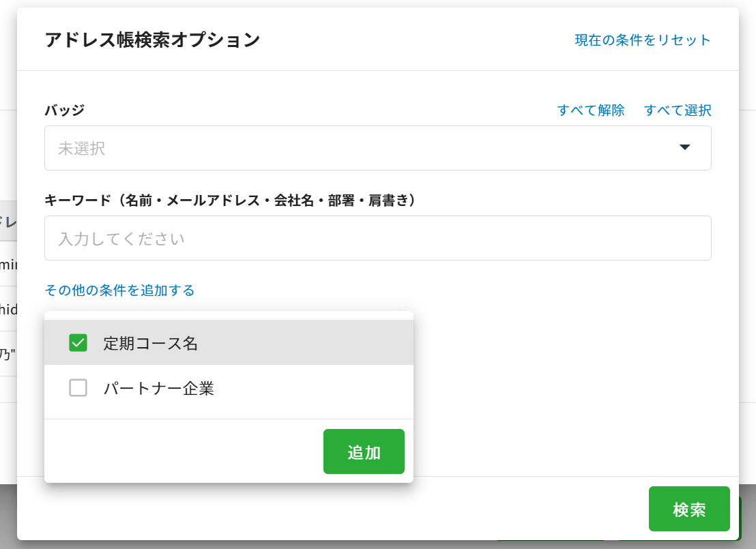This screenshot has height=549, width=756.
Task: Focus the キーワード input field
Action: (377, 239)
